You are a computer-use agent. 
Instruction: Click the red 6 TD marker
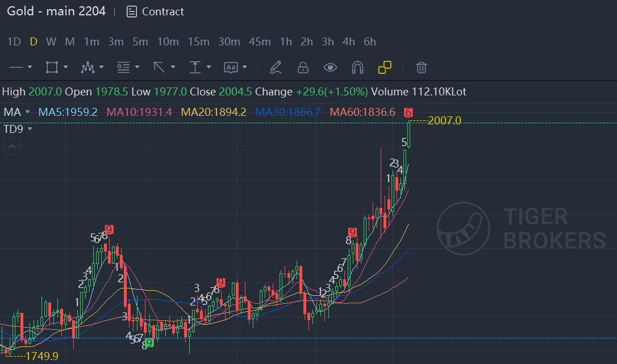coord(408,113)
